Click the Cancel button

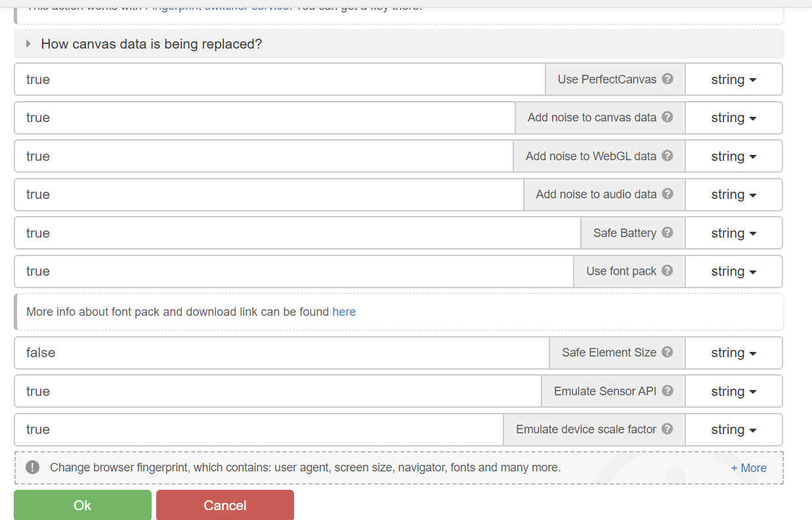(224, 505)
